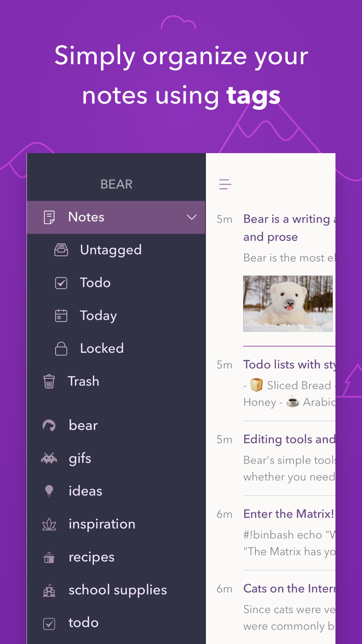Select the Notes item in sidebar
The width and height of the screenshot is (362, 644).
pyautogui.click(x=116, y=217)
